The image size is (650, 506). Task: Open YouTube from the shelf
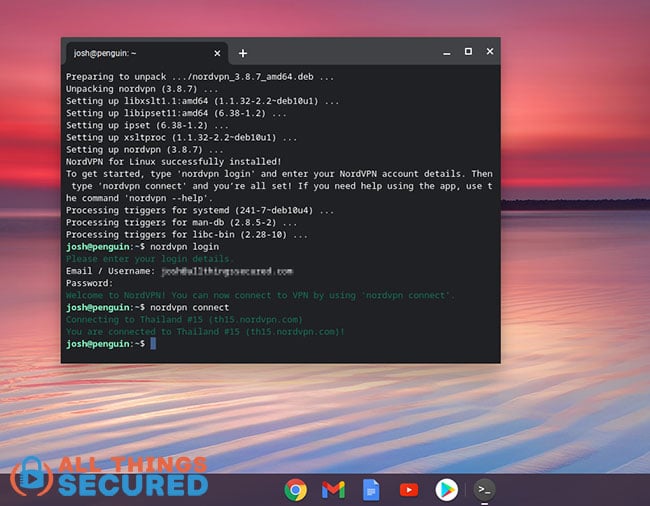(x=409, y=490)
